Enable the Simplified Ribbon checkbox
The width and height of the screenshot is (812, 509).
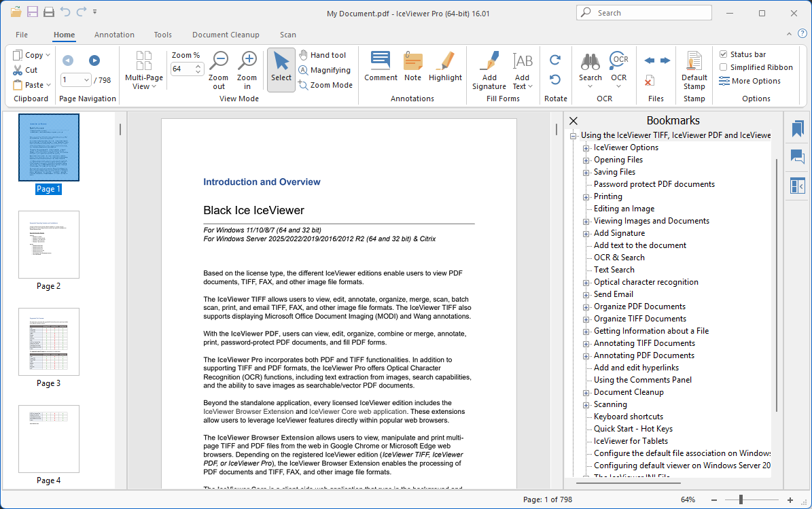pyautogui.click(x=724, y=67)
